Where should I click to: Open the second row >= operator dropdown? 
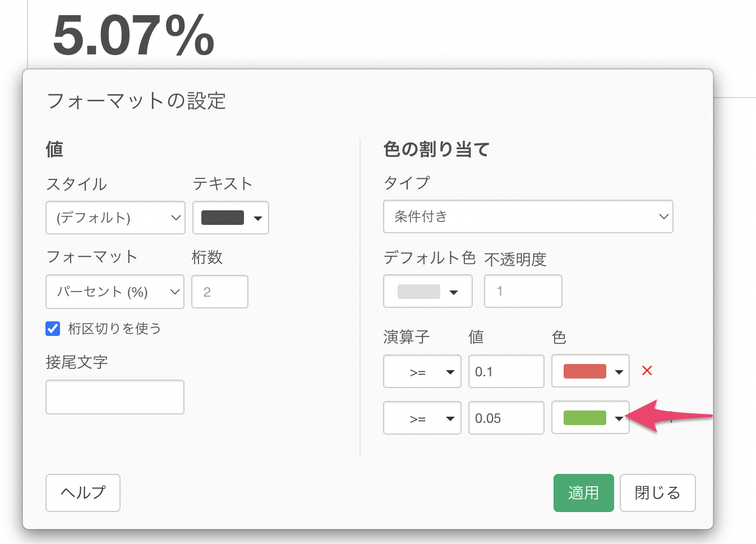pyautogui.click(x=422, y=418)
